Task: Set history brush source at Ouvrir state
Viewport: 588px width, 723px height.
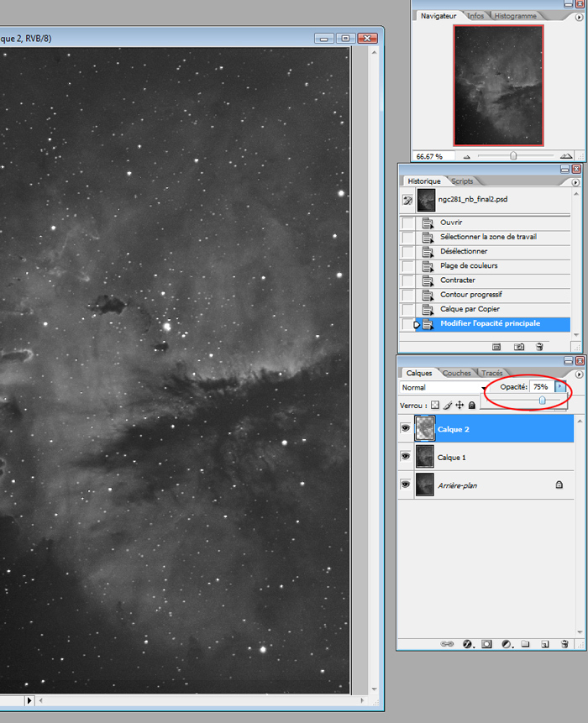Action: [407, 223]
